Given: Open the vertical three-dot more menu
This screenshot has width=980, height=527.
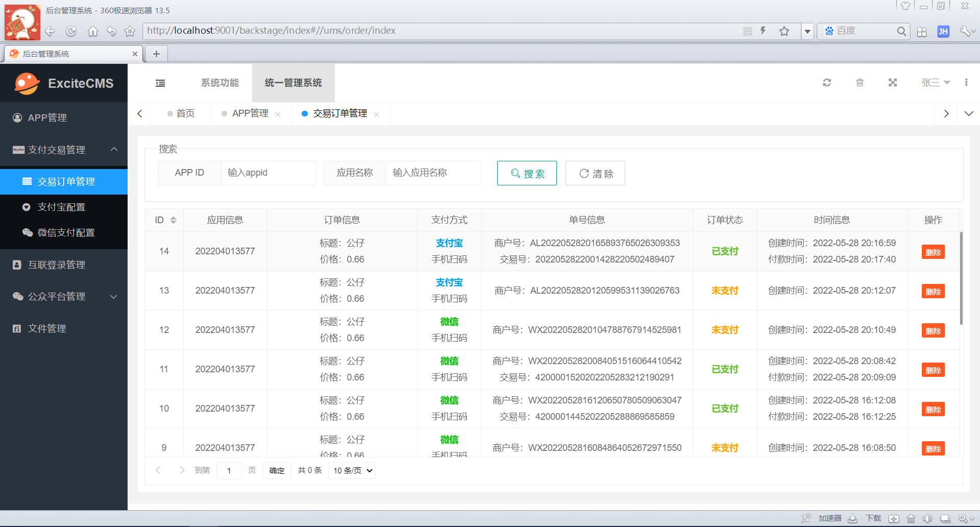Looking at the screenshot, I should point(966,83).
